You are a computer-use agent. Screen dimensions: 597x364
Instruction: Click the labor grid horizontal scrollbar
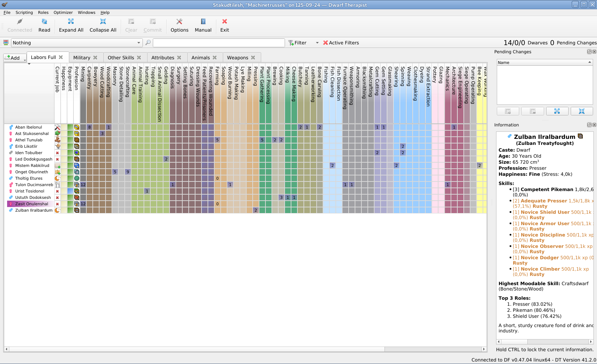tap(195, 349)
